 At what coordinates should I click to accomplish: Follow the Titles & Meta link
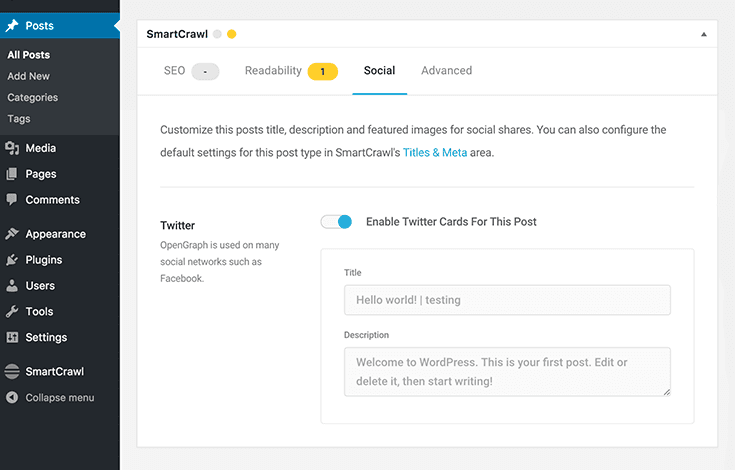pyautogui.click(x=435, y=152)
